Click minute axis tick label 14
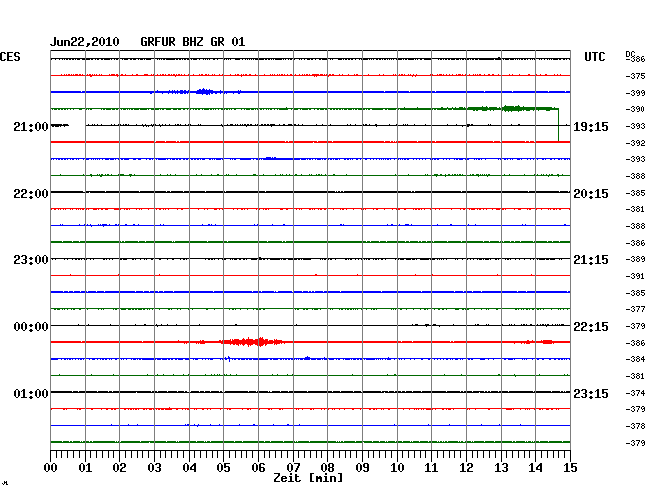The height and width of the screenshot is (494, 650). point(536,468)
